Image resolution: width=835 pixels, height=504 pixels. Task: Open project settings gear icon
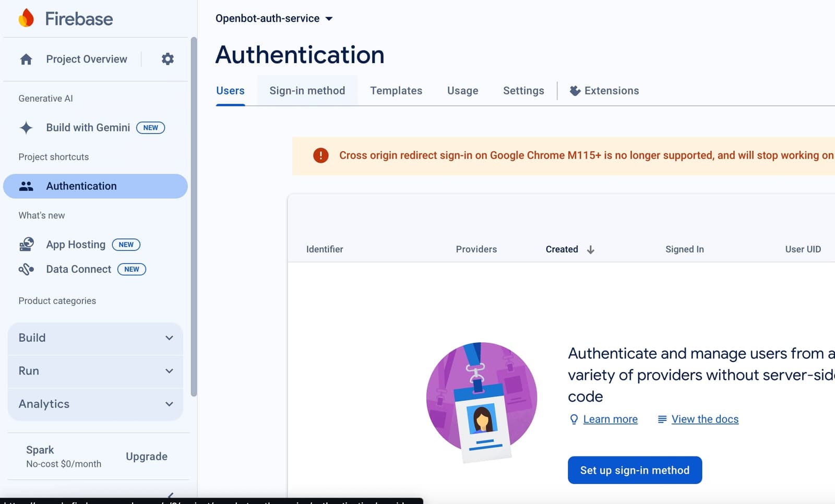point(168,59)
